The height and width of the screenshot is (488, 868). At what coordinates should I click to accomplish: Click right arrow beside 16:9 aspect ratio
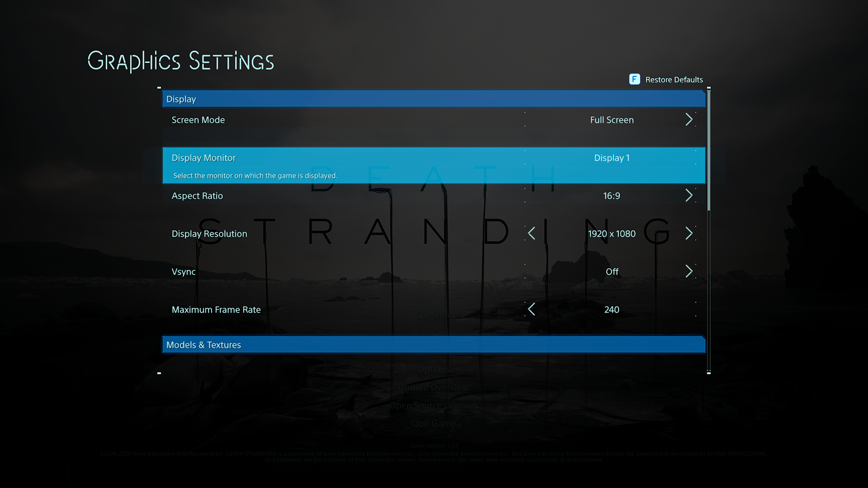point(689,196)
